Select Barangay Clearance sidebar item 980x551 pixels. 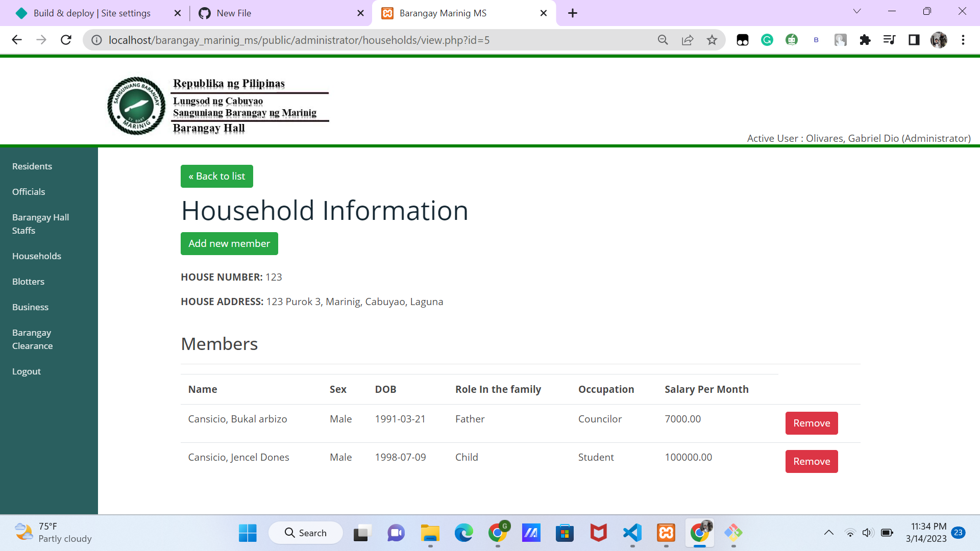(32, 339)
